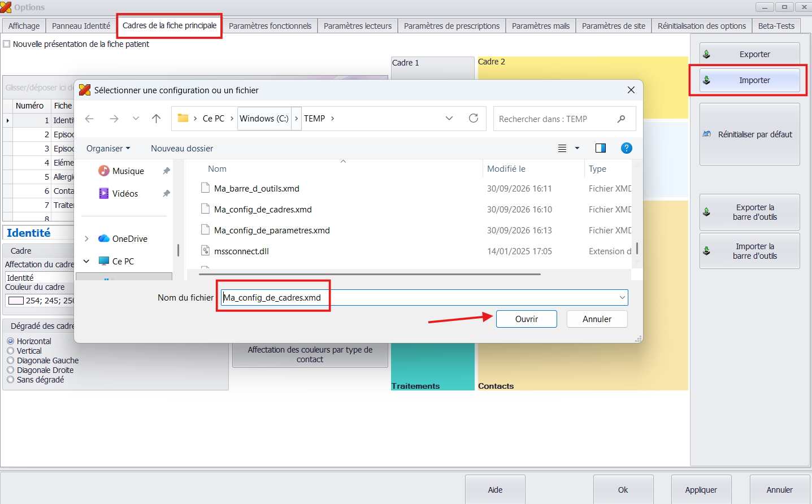Click the Ouvrir button
The width and height of the screenshot is (812, 504).
pyautogui.click(x=527, y=319)
